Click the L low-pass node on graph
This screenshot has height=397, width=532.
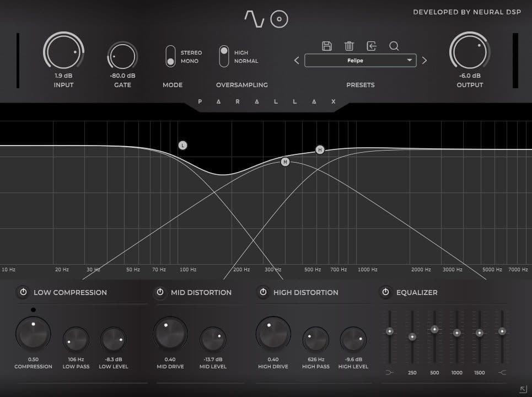(183, 146)
